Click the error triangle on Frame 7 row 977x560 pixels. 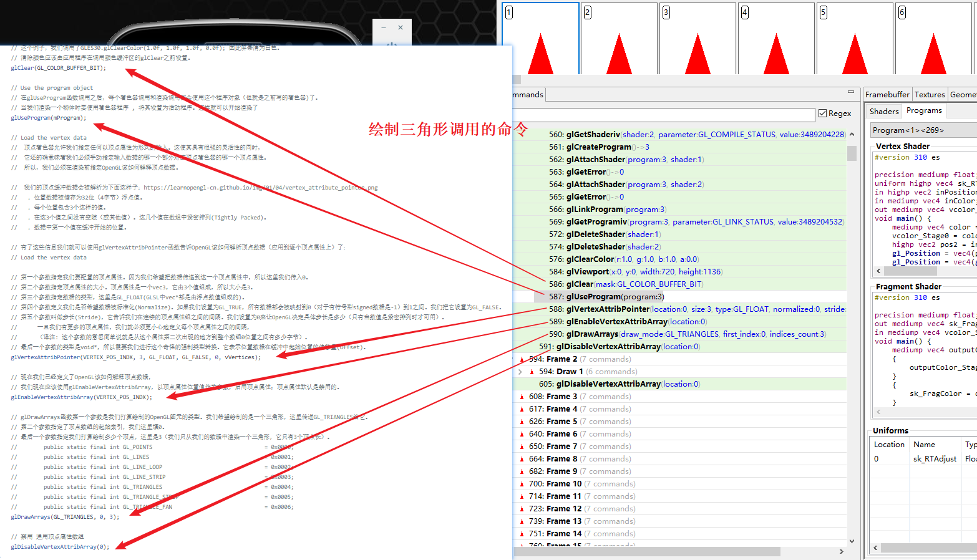(x=523, y=446)
